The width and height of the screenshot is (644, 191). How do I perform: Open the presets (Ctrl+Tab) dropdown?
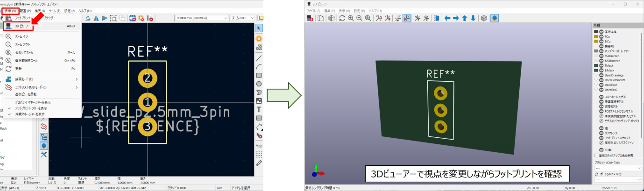pos(616,168)
